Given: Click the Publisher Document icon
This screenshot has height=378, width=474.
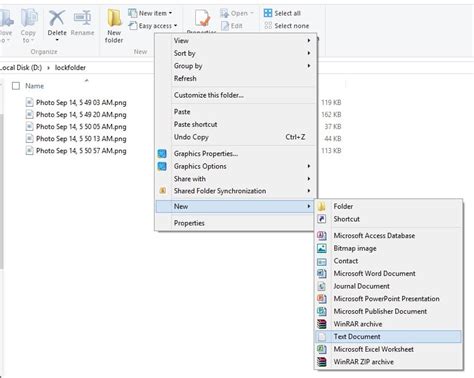Looking at the screenshot, I should [322, 311].
